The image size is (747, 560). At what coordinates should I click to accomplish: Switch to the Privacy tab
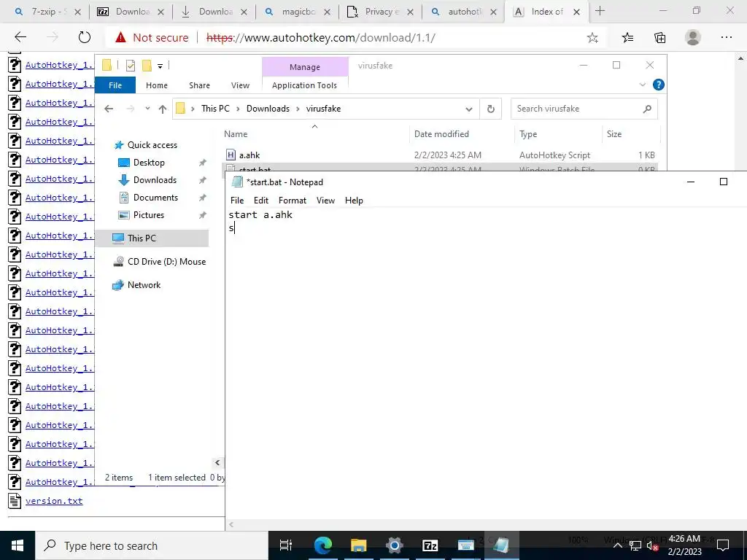click(381, 12)
